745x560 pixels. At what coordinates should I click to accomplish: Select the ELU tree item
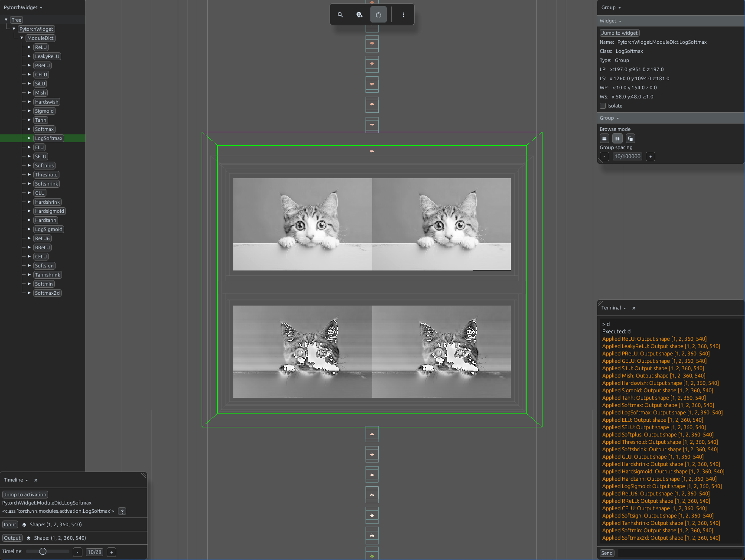39,147
